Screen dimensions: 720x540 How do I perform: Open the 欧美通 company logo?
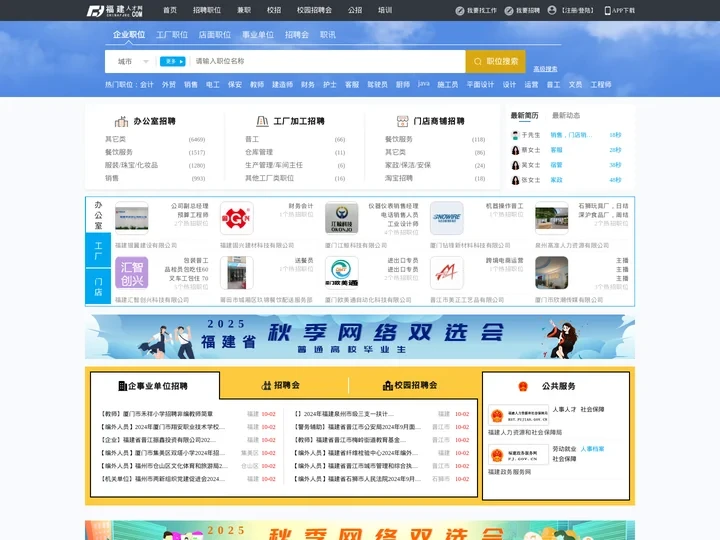click(x=342, y=273)
